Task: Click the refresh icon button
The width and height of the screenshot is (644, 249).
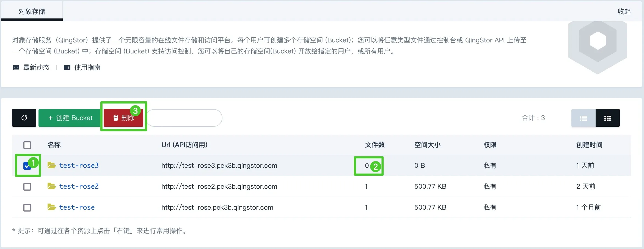Action: (x=24, y=118)
